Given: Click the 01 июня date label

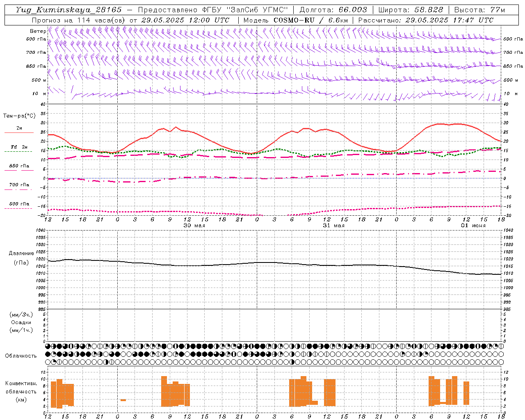Looking at the screenshot, I should [473, 226].
